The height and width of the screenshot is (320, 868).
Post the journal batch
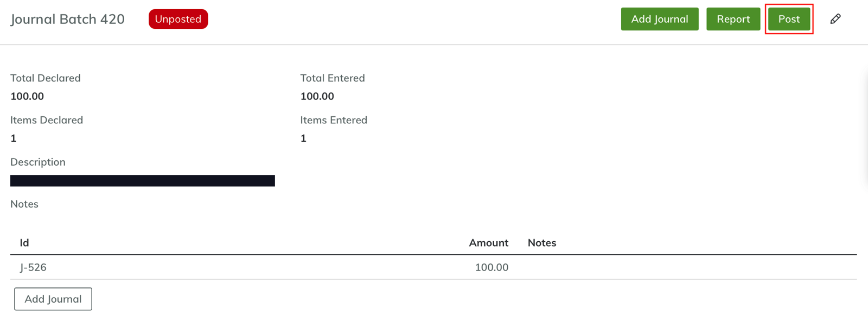pos(789,19)
